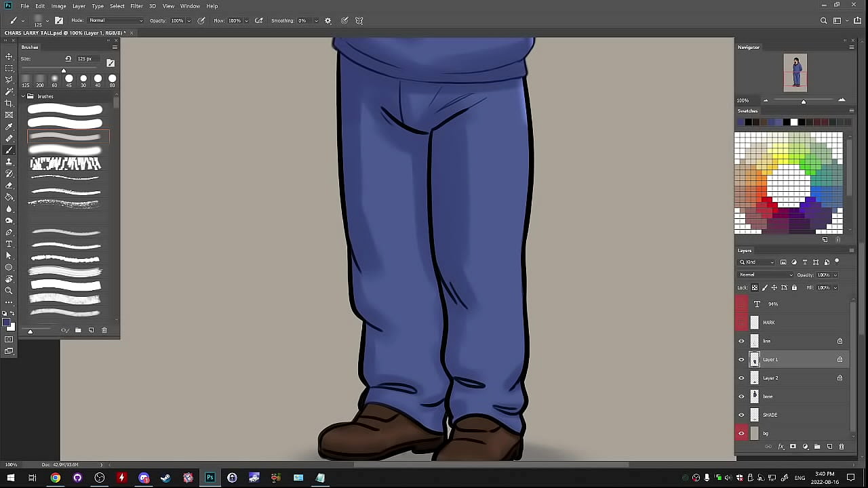Pick the Crop tool

(9, 103)
